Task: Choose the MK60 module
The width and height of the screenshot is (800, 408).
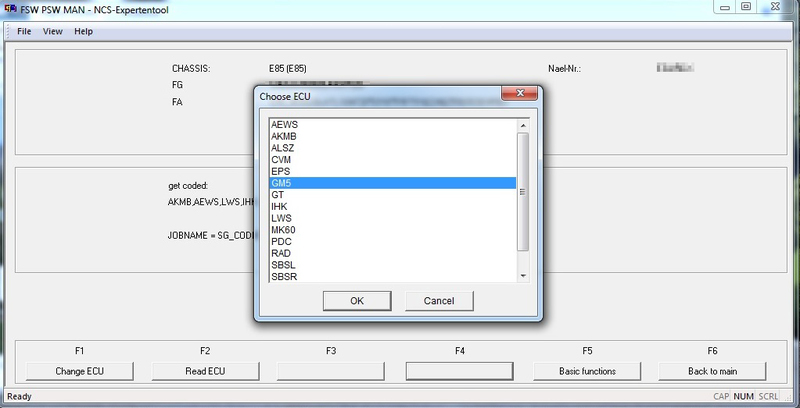Action: pyautogui.click(x=283, y=229)
